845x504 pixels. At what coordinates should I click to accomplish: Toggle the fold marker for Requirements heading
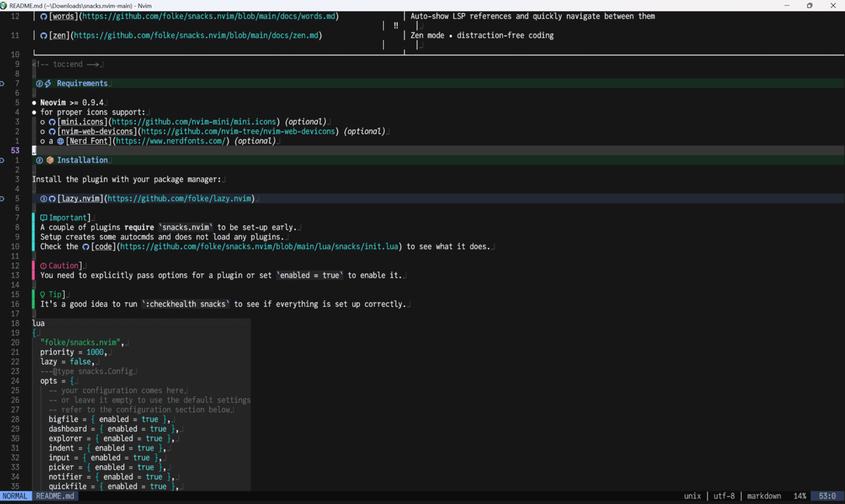[2, 84]
